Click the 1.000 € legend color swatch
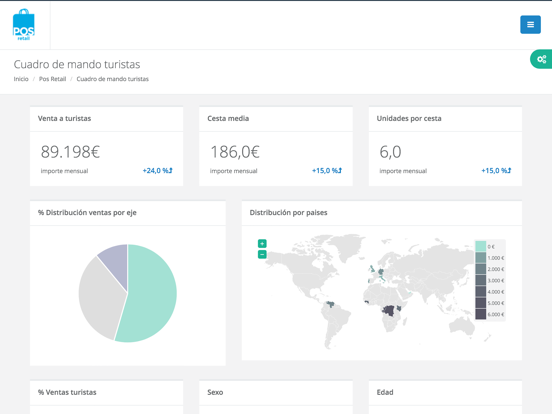The width and height of the screenshot is (552, 414). pos(481,258)
